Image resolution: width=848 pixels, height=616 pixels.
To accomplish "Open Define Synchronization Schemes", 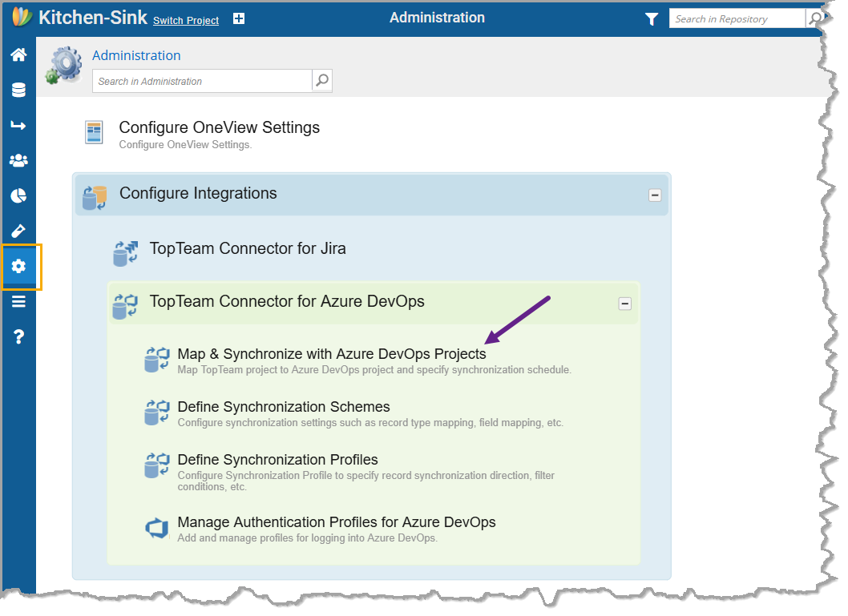I will point(284,407).
